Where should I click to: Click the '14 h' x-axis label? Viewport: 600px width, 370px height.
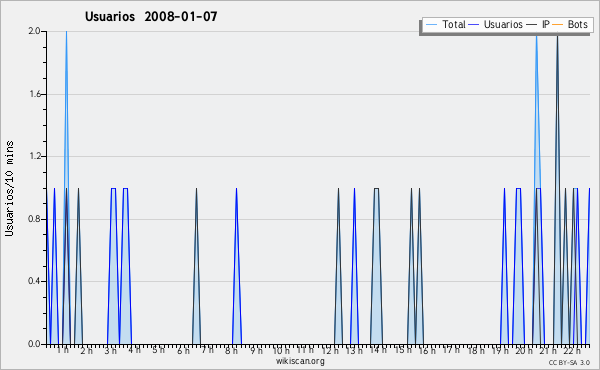(x=378, y=350)
